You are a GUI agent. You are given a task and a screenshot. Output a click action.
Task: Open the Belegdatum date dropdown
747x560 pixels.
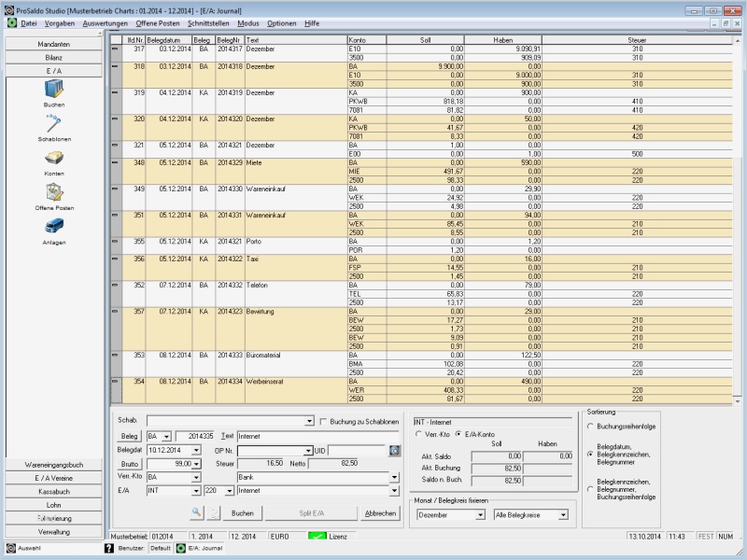(194, 450)
